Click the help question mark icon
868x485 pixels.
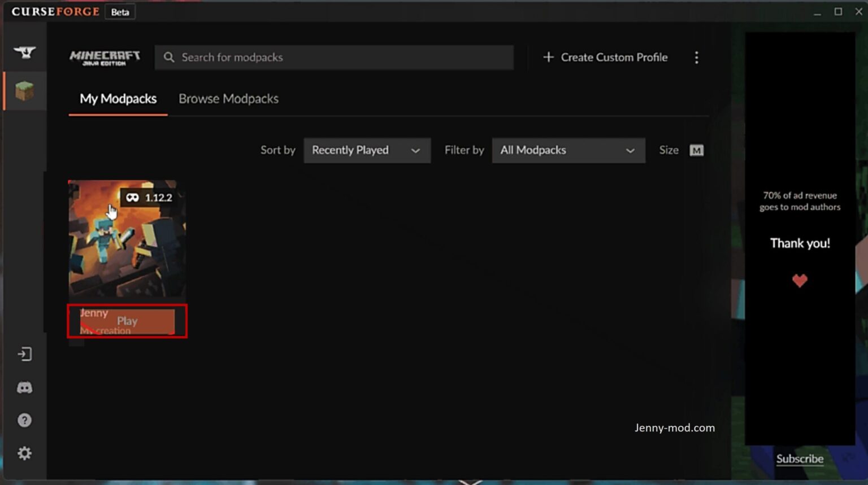point(25,420)
